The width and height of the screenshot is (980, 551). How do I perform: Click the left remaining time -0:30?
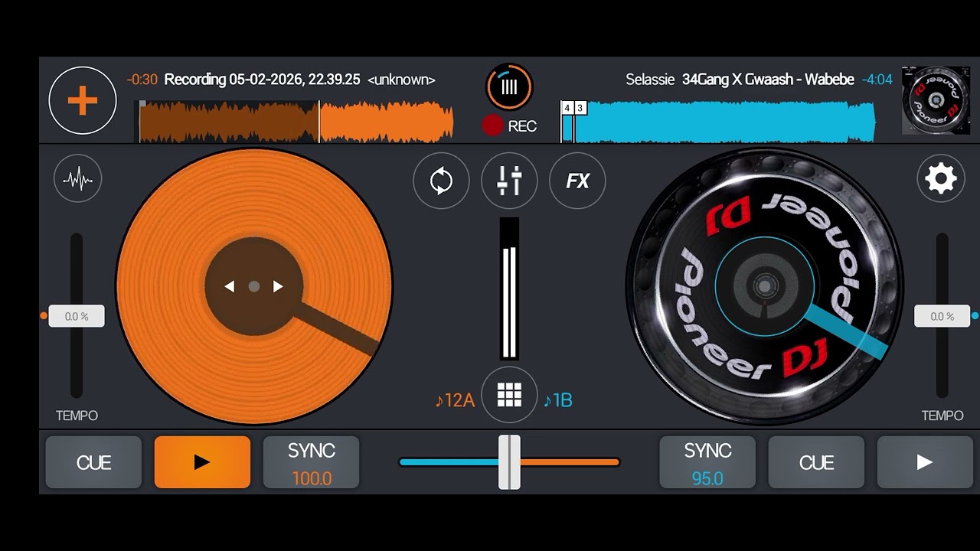[x=142, y=80]
